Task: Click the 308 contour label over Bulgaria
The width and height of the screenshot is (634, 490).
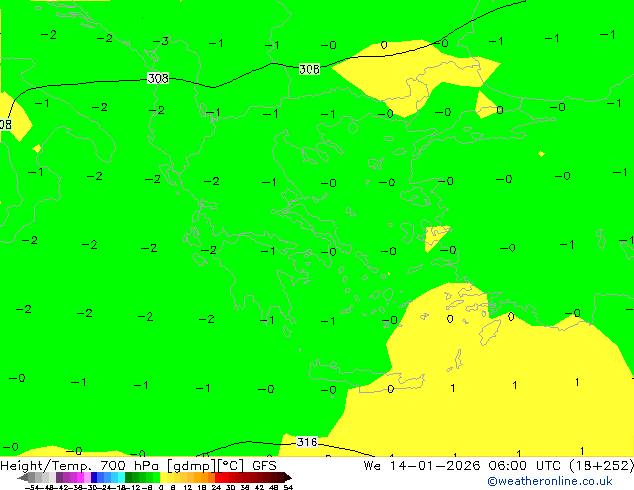Action: 309,69
